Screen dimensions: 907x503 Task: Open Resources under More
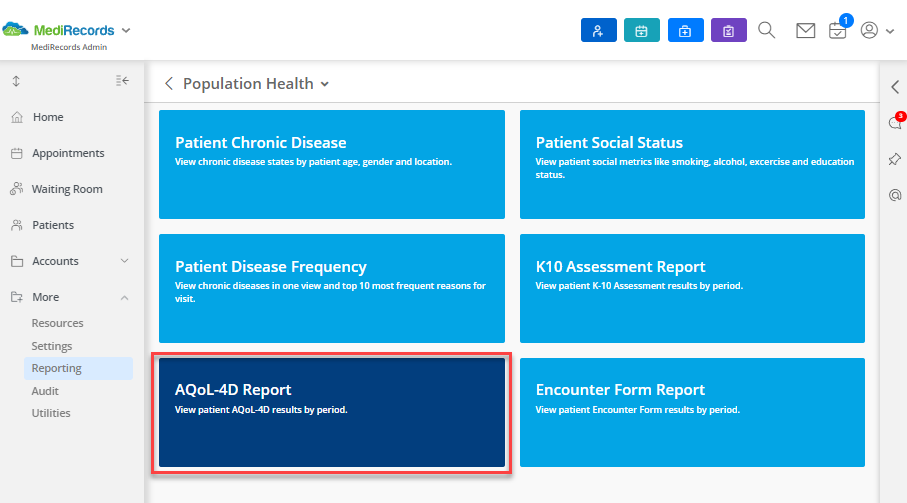57,323
